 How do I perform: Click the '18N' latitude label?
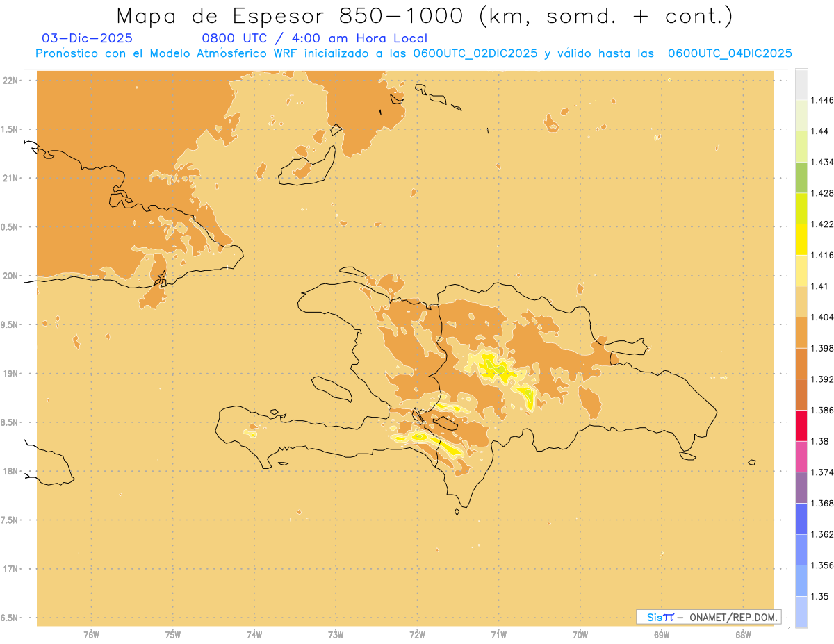pos(10,472)
